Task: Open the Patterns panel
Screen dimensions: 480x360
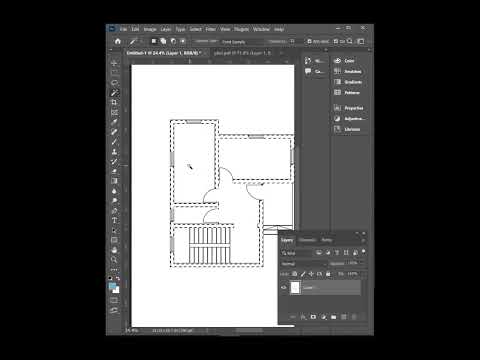Action: pos(349,93)
